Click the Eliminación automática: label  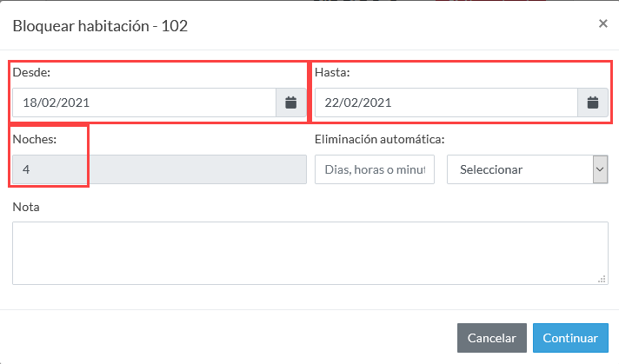coord(380,139)
